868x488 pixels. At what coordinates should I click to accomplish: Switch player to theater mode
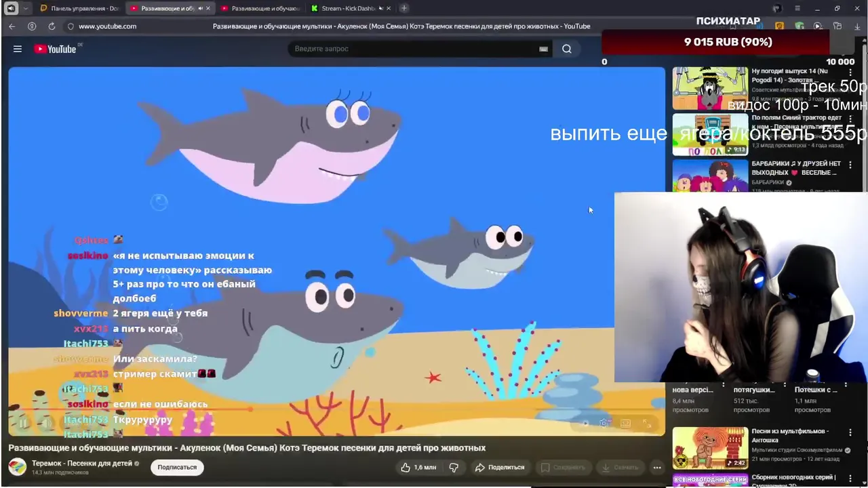tap(626, 424)
